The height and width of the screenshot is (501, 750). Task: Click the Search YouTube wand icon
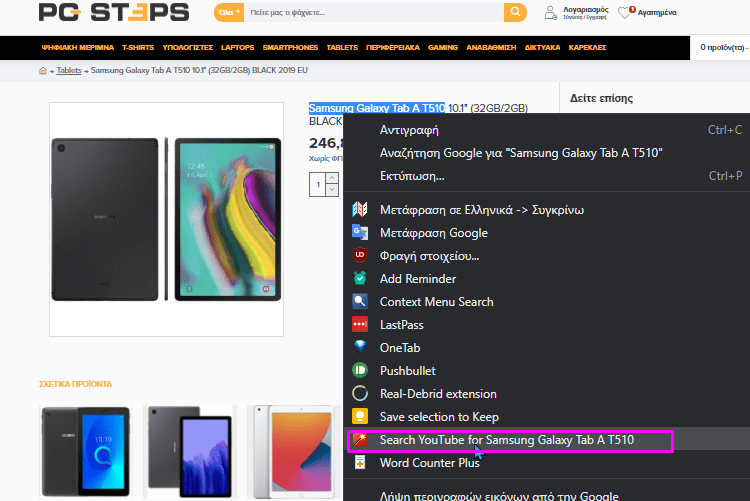point(360,439)
